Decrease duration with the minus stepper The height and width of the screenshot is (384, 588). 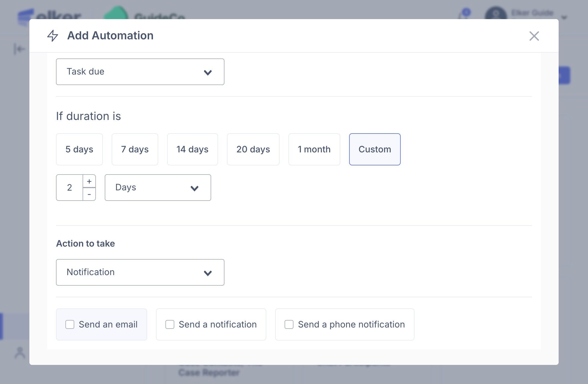[89, 194]
